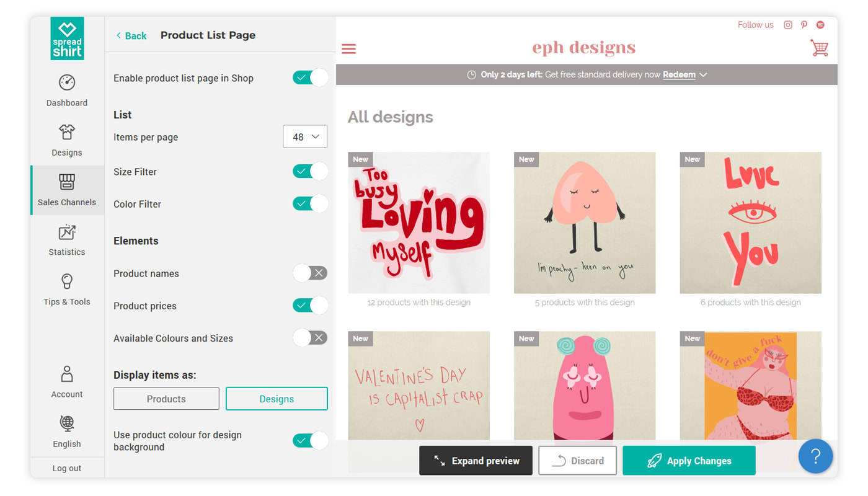Click the Instagram icon in header
Viewport: 868px width, 496px height.
(788, 25)
